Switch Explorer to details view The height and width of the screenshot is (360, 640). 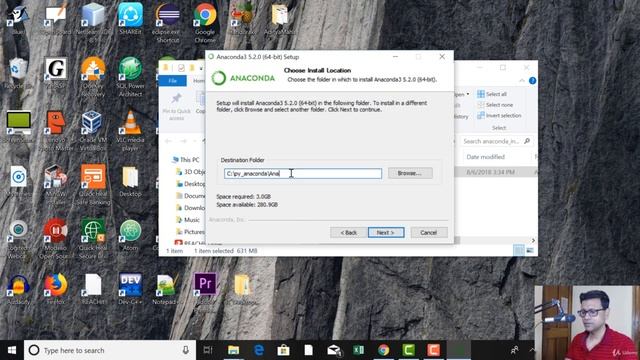(x=519, y=251)
